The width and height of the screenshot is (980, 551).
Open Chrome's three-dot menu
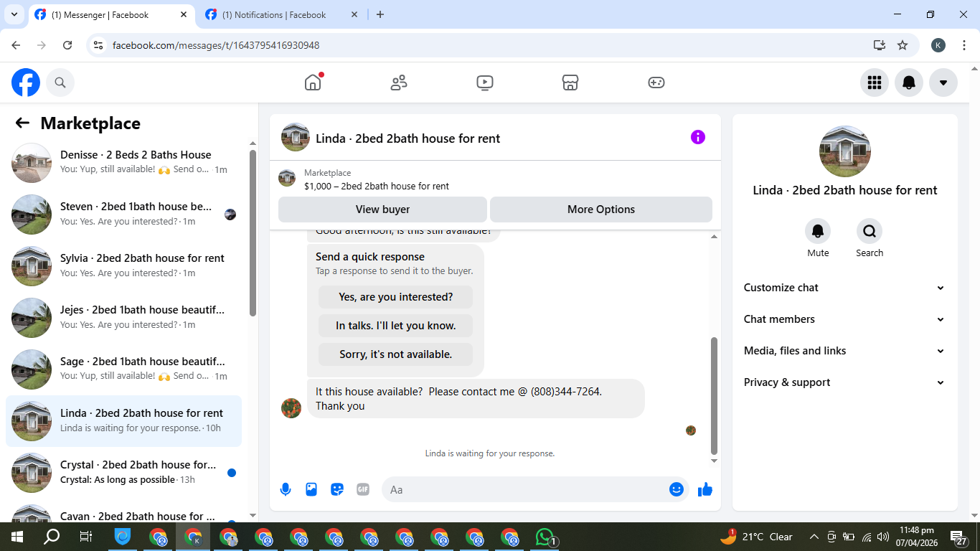tap(964, 45)
